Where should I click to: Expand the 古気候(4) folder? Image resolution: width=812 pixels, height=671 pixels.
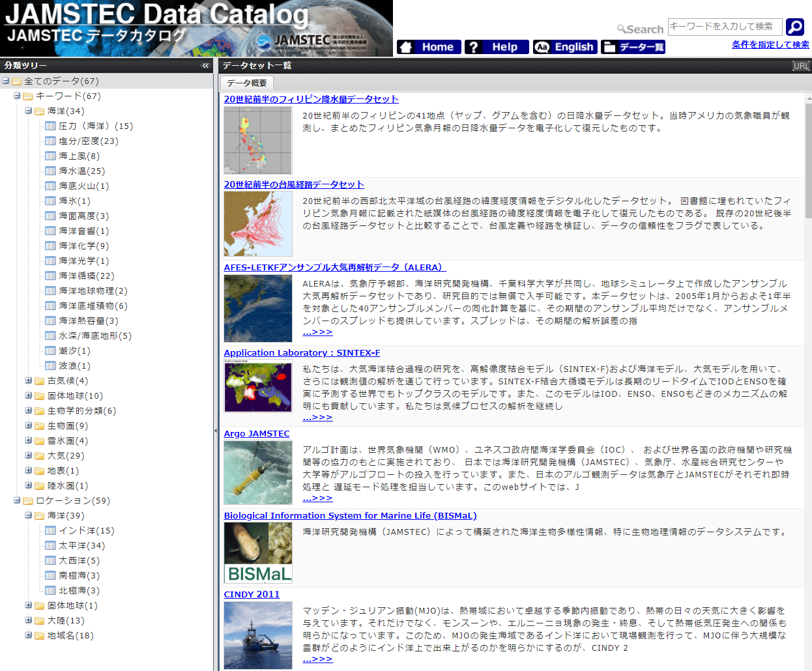pyautogui.click(x=29, y=380)
